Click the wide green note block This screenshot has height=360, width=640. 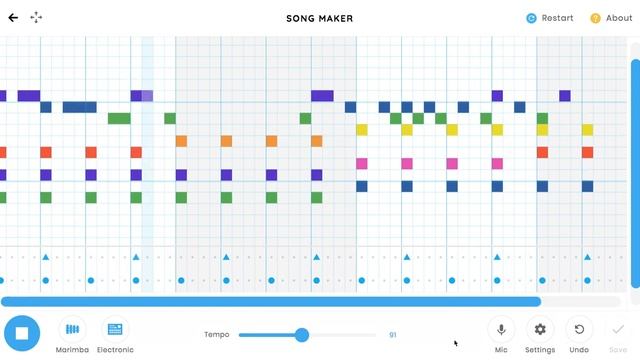pyautogui.click(x=119, y=118)
